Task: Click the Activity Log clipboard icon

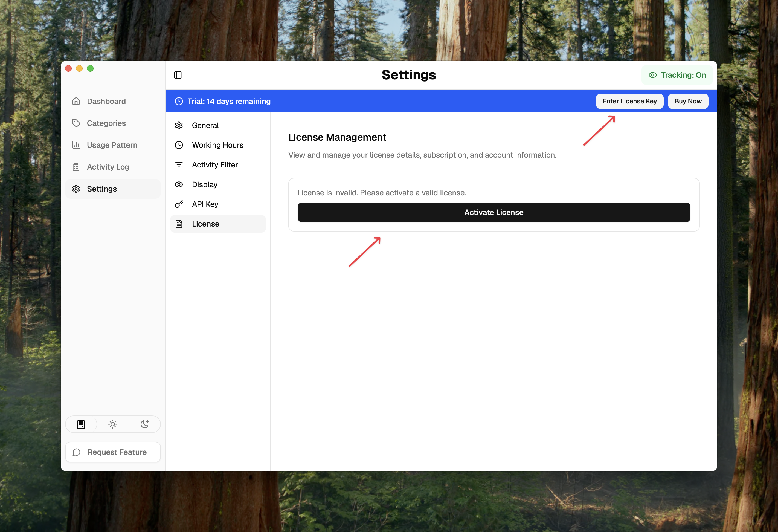Action: pyautogui.click(x=76, y=167)
